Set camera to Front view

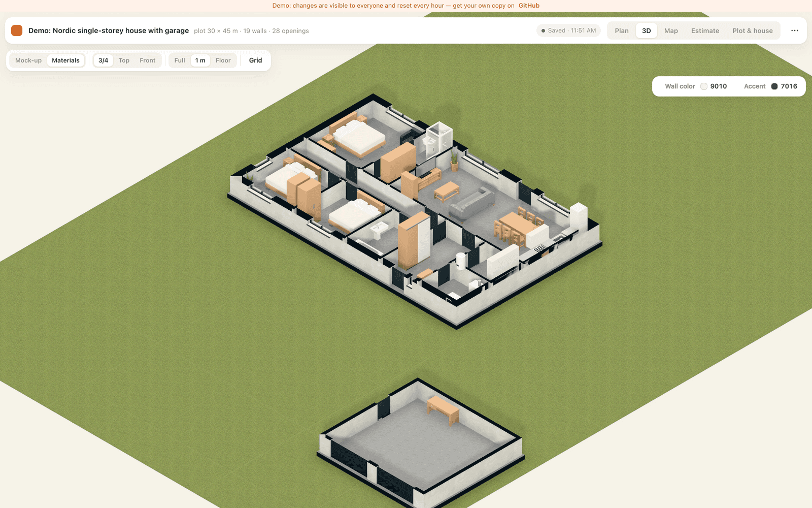[x=148, y=60]
